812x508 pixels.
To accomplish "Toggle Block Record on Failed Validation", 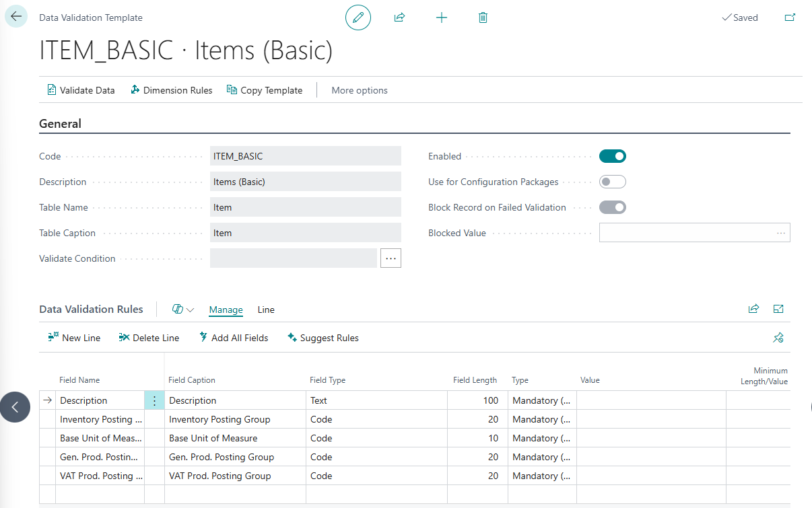I will 612,207.
